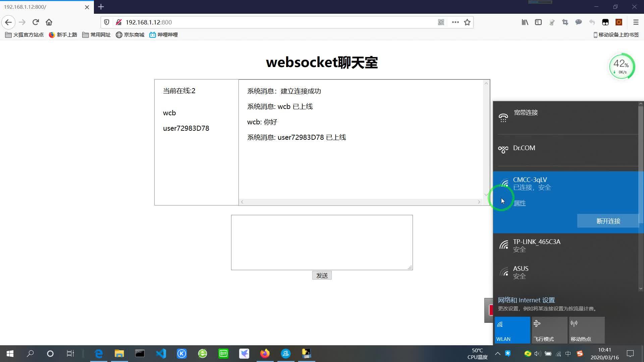Bookmark the page with the star icon
Image resolution: width=644 pixels, height=362 pixels.
pos(467,22)
